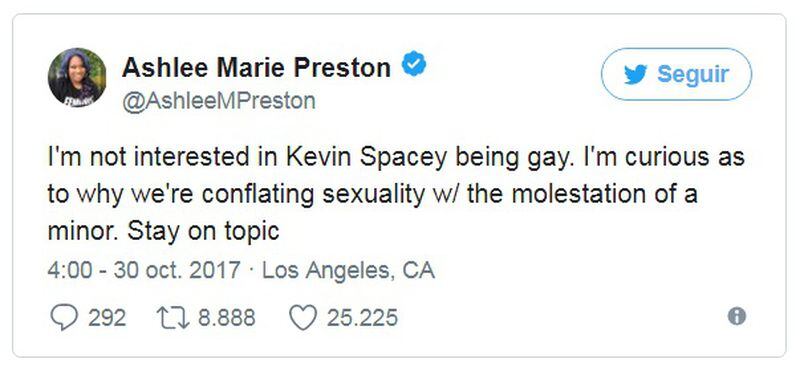Click the reply speech bubble icon
Viewport: 800px width, 371px height.
(64, 317)
